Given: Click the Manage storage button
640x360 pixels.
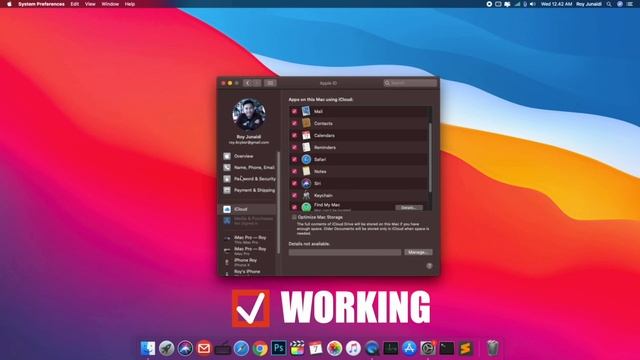Looking at the screenshot, I should point(418,252).
